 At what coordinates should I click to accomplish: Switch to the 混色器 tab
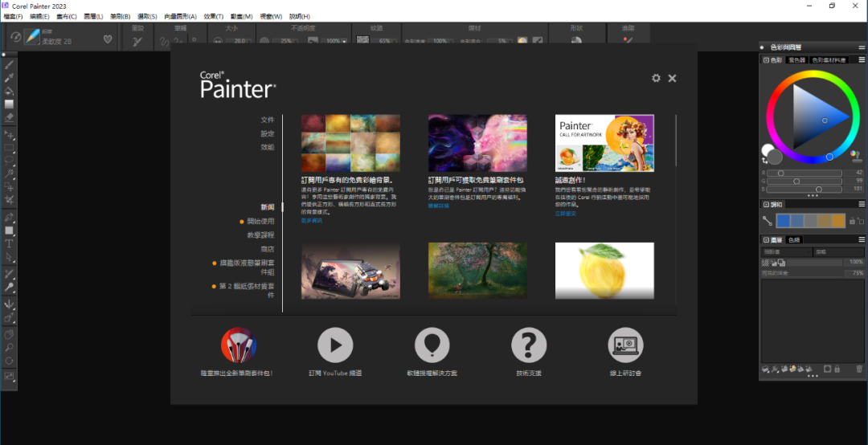pos(796,59)
